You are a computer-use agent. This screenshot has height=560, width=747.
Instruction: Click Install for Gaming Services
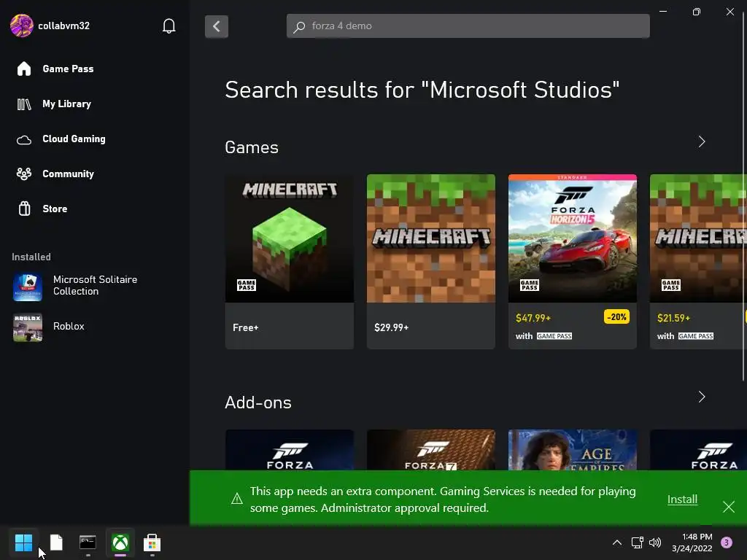click(x=682, y=499)
